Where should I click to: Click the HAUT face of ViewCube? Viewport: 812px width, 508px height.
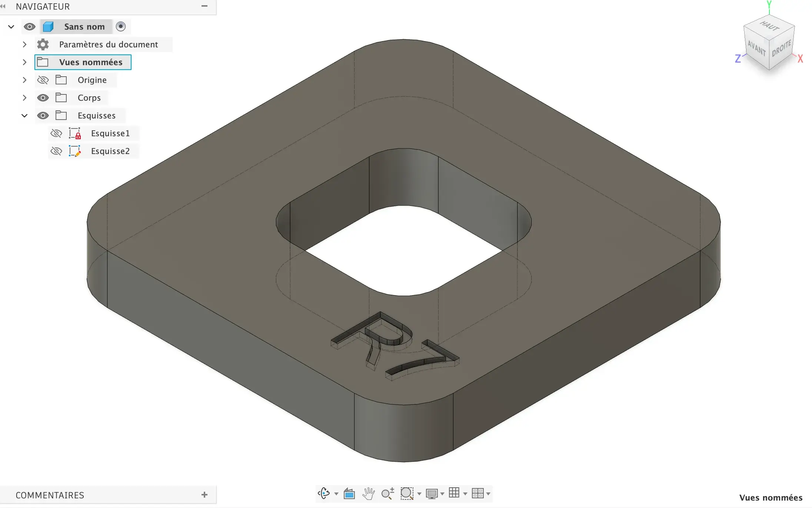coord(769,26)
